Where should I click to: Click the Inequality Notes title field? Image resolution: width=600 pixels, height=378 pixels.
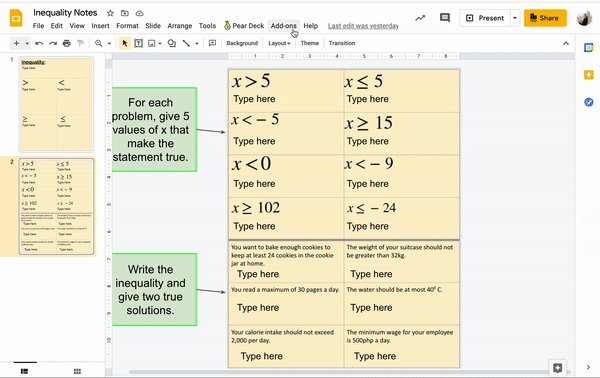[65, 13]
